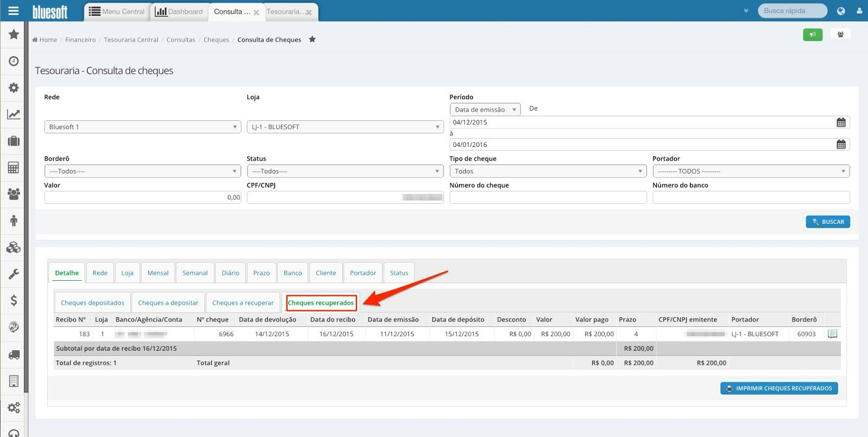Click the user profile icon in the top bar
Viewport: 868px width, 437px height.
[x=859, y=11]
